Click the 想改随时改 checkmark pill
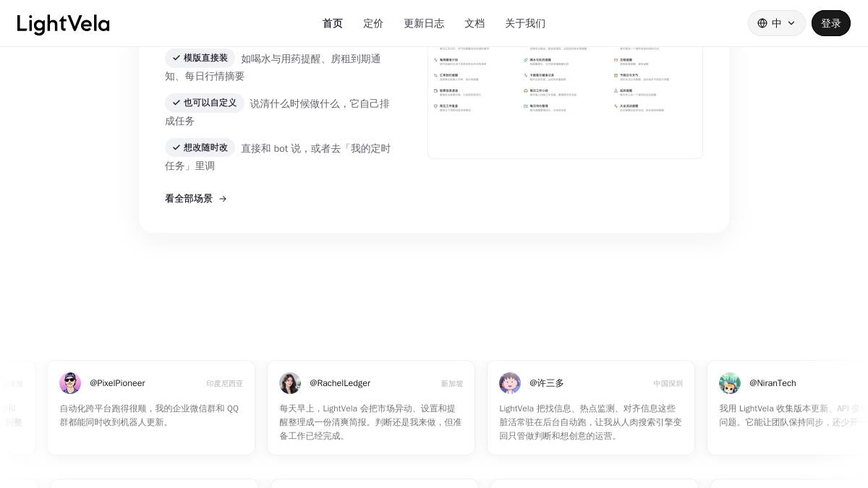This screenshot has width=868, height=488. coord(200,147)
